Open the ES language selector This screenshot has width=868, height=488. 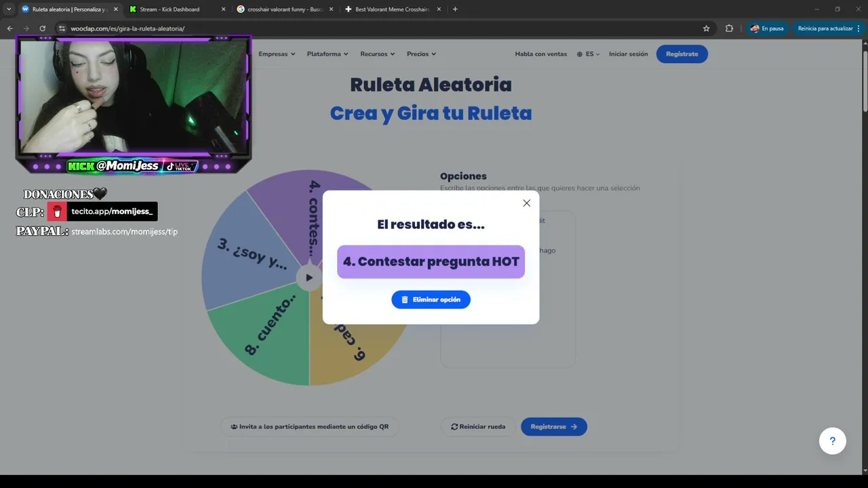[589, 54]
